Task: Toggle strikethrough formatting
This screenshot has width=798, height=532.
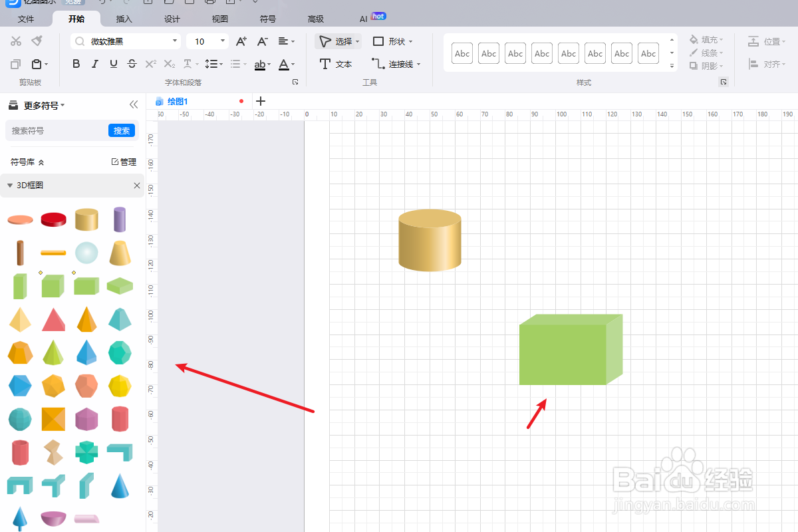Action: (x=132, y=64)
